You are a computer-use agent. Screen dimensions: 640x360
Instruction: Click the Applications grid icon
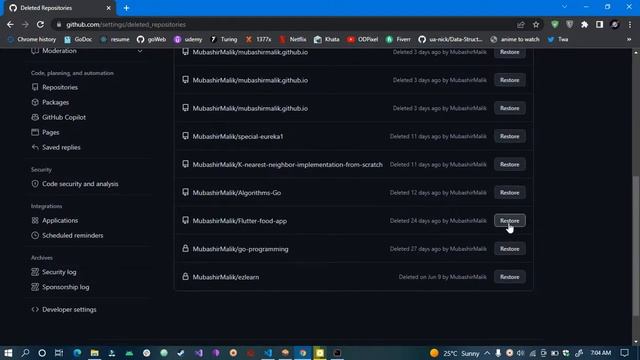pyautogui.click(x=35, y=220)
